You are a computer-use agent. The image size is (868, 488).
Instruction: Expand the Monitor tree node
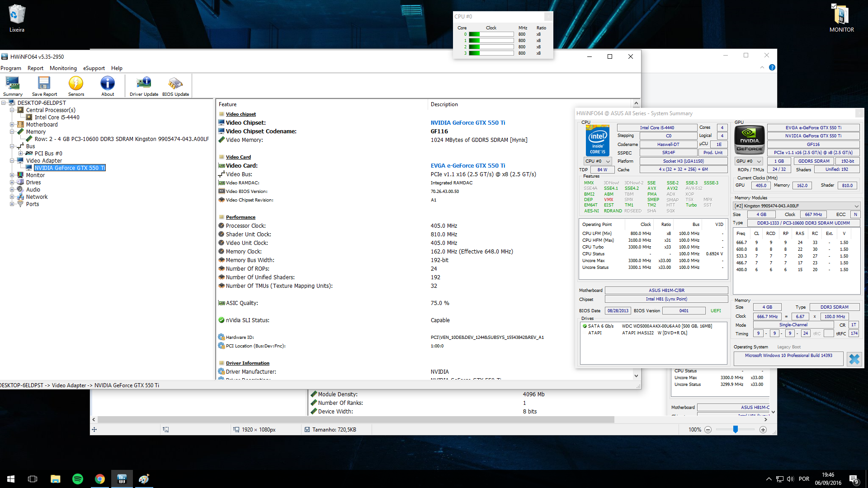(12, 175)
